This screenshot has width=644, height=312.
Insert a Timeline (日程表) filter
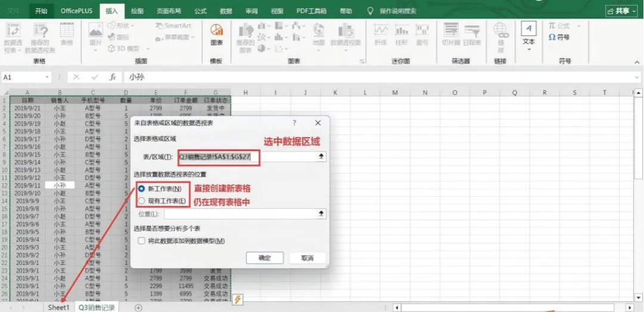(x=472, y=35)
